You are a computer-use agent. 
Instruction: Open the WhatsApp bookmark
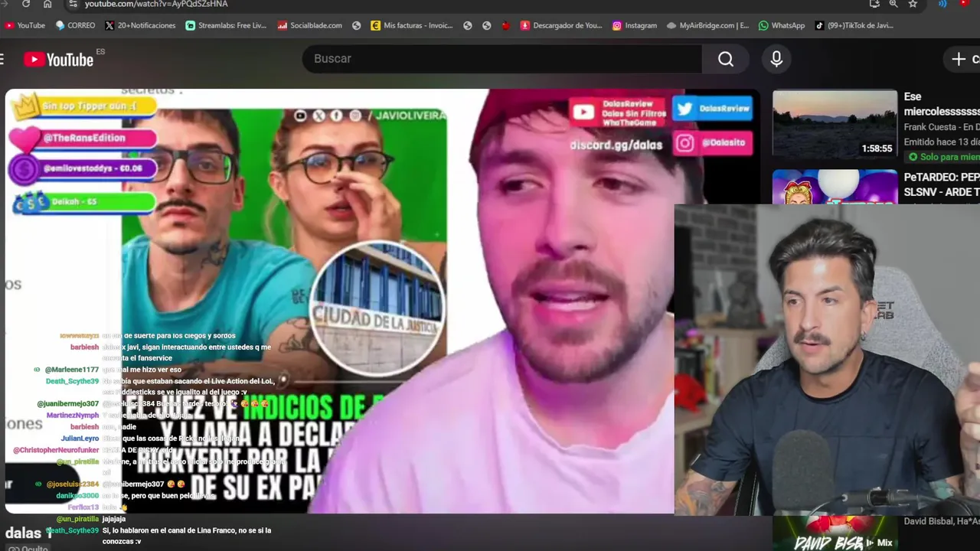[781, 25]
